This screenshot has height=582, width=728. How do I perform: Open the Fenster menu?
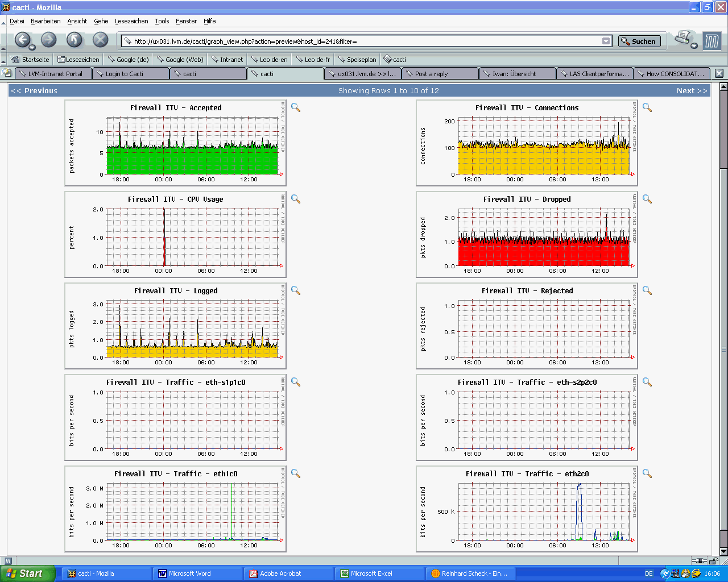point(186,21)
